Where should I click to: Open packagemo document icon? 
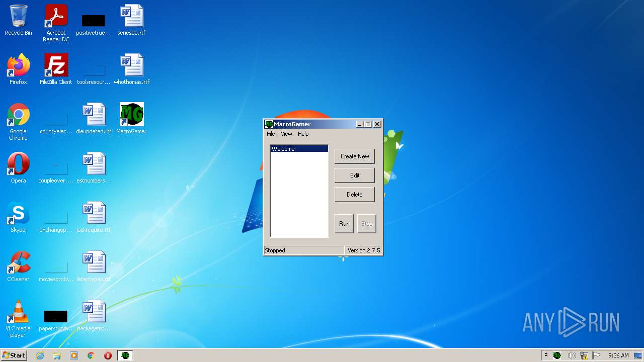tap(94, 316)
